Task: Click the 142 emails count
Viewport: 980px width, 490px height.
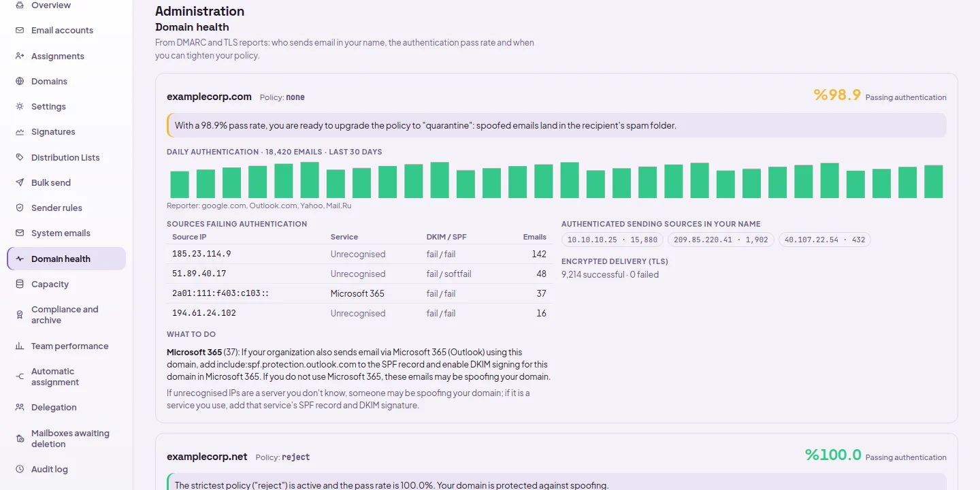Action: pos(539,254)
